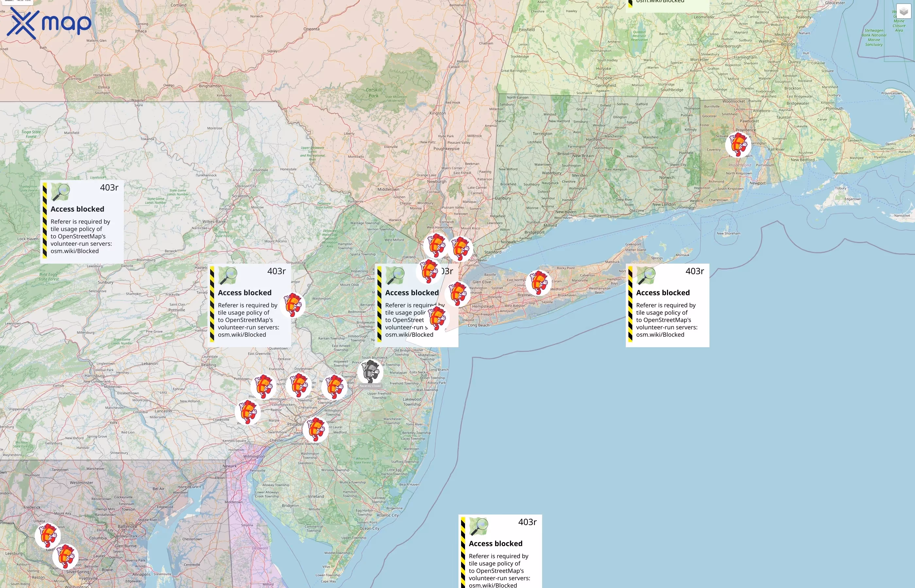
Task: Click the Boston city label
Action: (788, 44)
